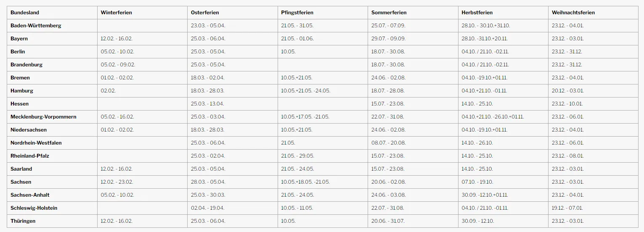Click the Bayern Winterferien dates cell
This screenshot has height=232, width=644.
pos(117,39)
